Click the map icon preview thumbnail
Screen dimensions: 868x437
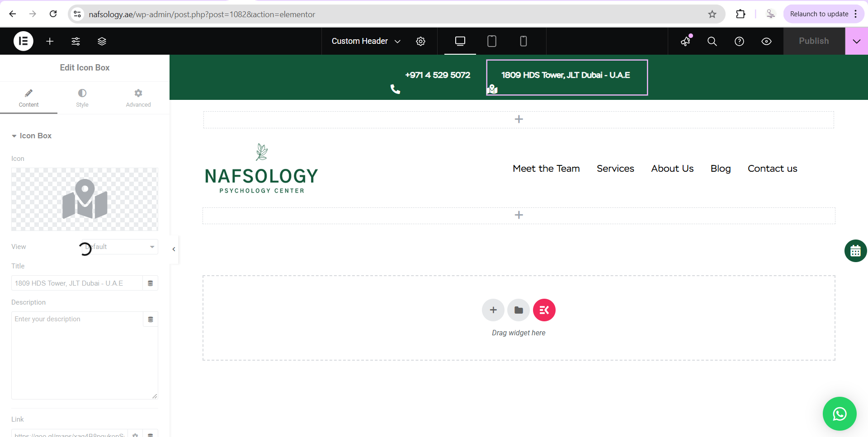[x=85, y=199]
